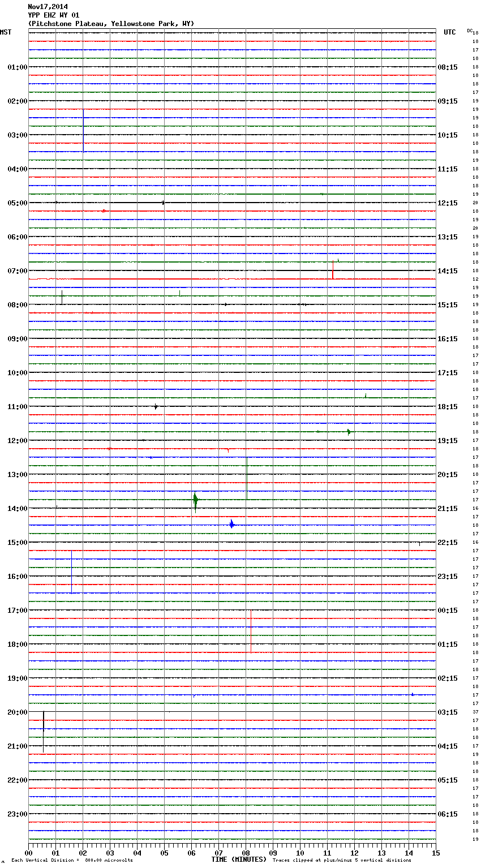
Task: Click the tall black spike near 03:00 MST
Action: point(83,131)
